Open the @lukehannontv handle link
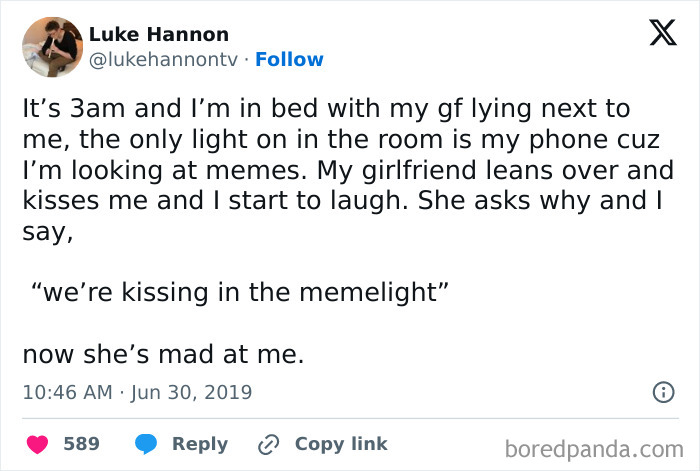The image size is (700, 471). click(x=164, y=60)
